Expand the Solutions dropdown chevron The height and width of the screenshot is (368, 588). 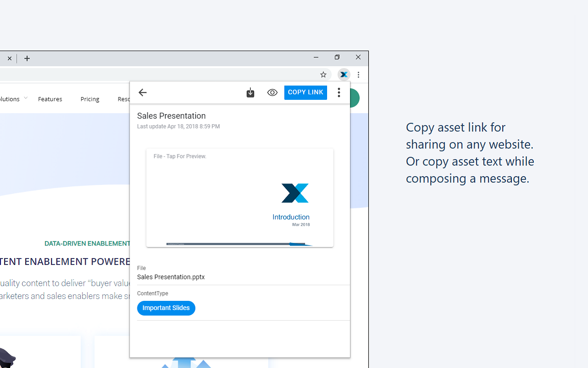tap(26, 98)
